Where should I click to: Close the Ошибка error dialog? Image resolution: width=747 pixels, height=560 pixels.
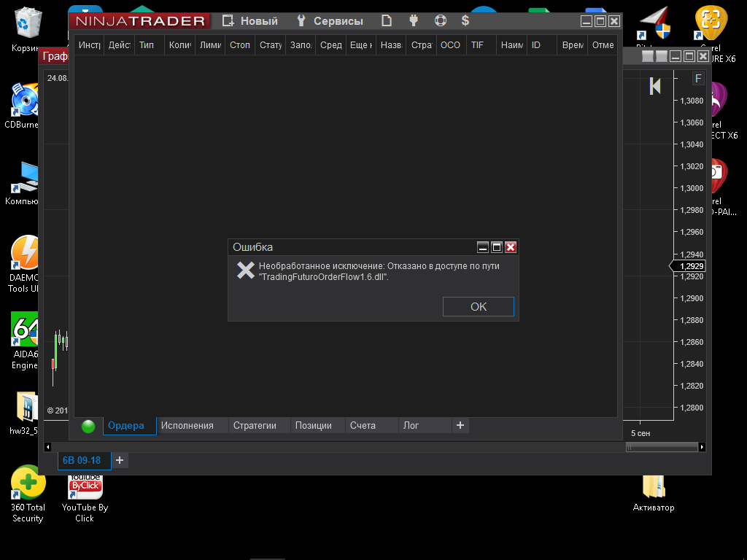(511, 247)
